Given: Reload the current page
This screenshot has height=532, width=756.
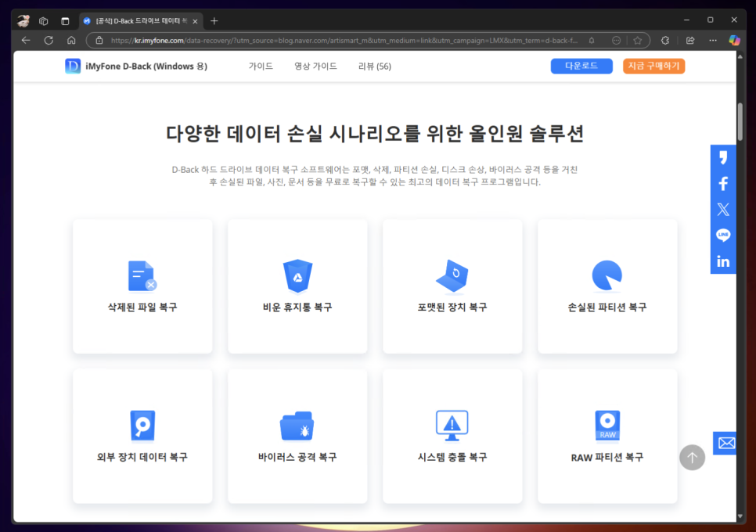Looking at the screenshot, I should coord(49,41).
